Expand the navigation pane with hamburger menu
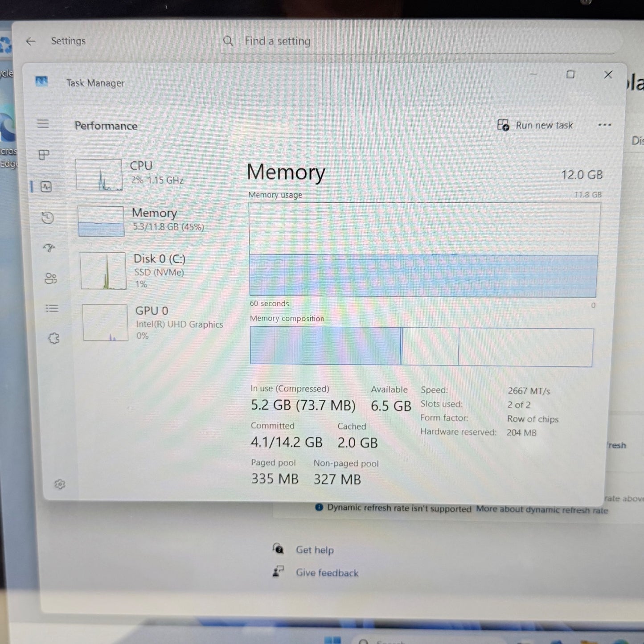 pos(43,124)
